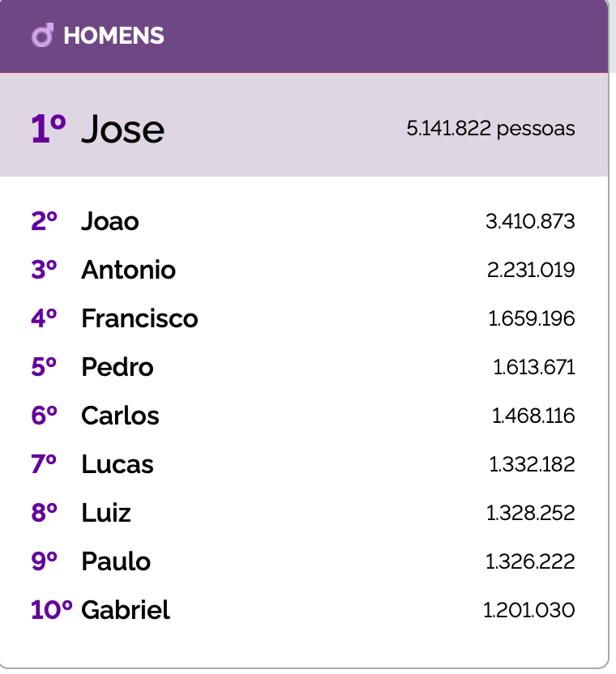Open the name Joao
616x674 pixels.
point(110,221)
